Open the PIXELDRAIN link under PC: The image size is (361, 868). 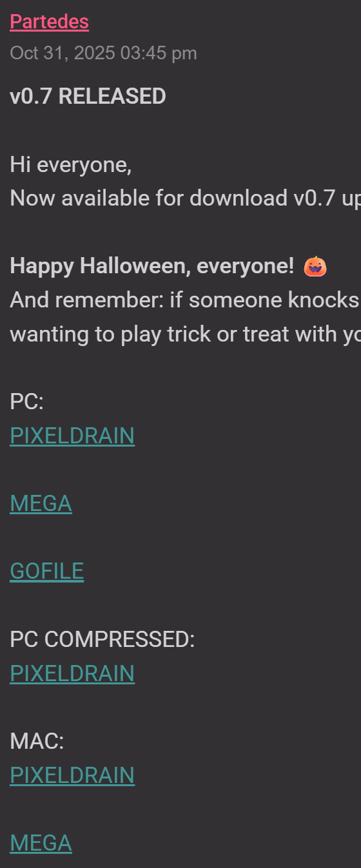coord(72,436)
